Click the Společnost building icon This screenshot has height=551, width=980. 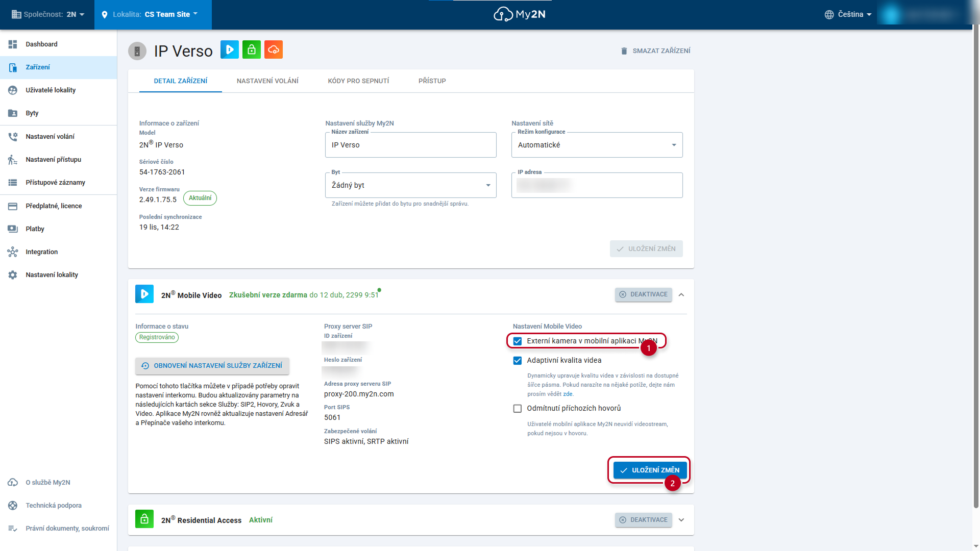point(16,14)
